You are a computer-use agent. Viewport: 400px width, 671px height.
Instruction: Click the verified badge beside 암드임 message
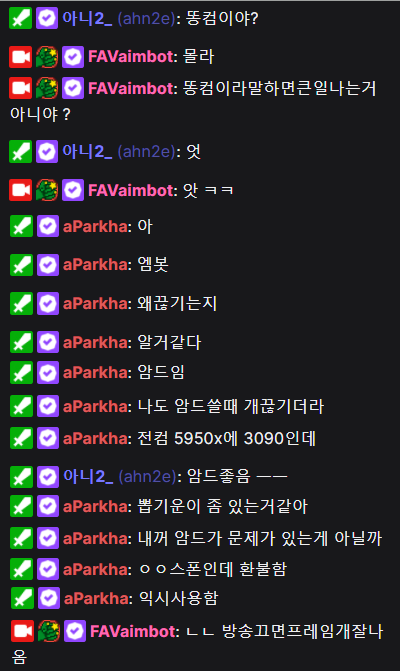pos(48,372)
